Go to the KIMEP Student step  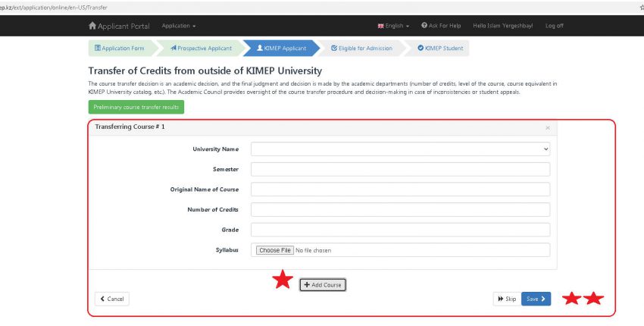pyautogui.click(x=440, y=48)
